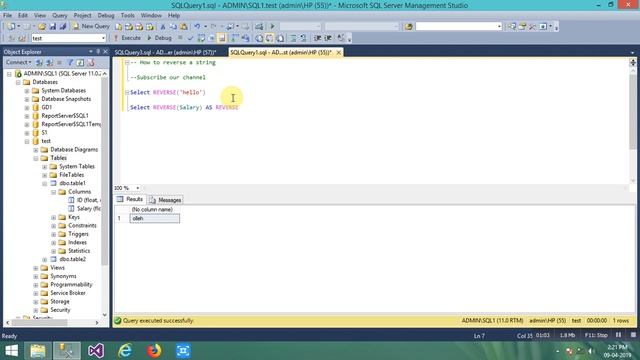Image resolution: width=640 pixels, height=360 pixels.
Task: Click the New Query toolbar button
Action: pos(91,26)
